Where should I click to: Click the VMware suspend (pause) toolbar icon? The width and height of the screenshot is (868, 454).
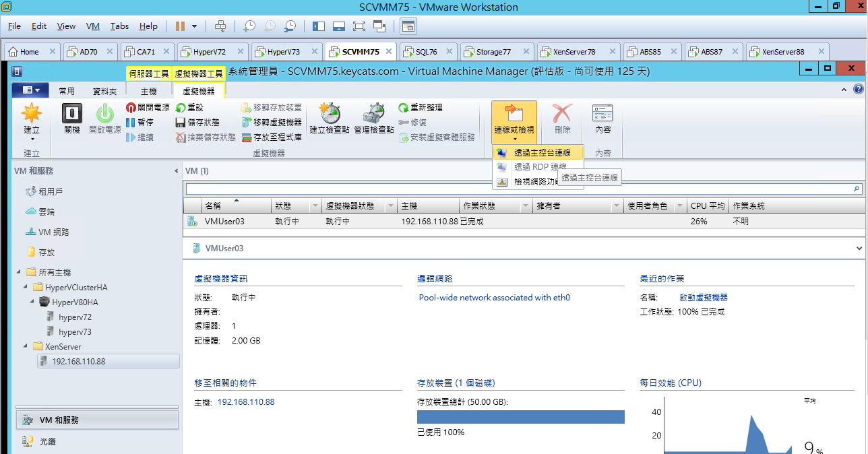point(180,26)
